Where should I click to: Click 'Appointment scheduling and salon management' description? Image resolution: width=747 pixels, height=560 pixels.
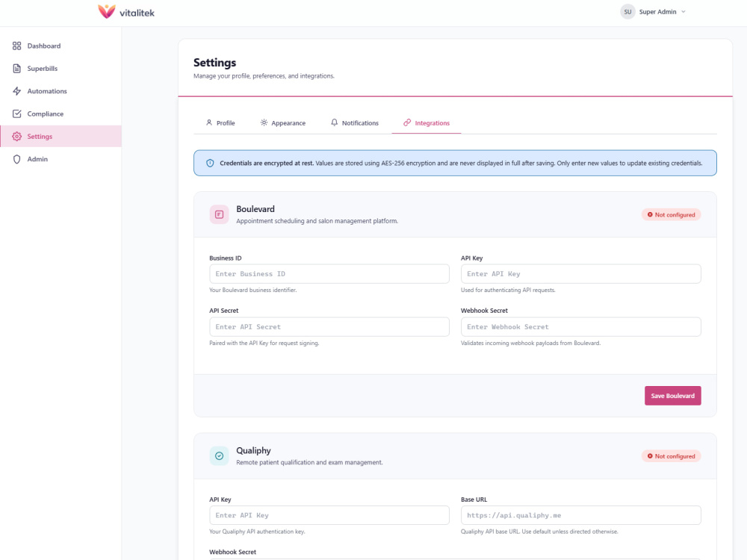pos(317,221)
